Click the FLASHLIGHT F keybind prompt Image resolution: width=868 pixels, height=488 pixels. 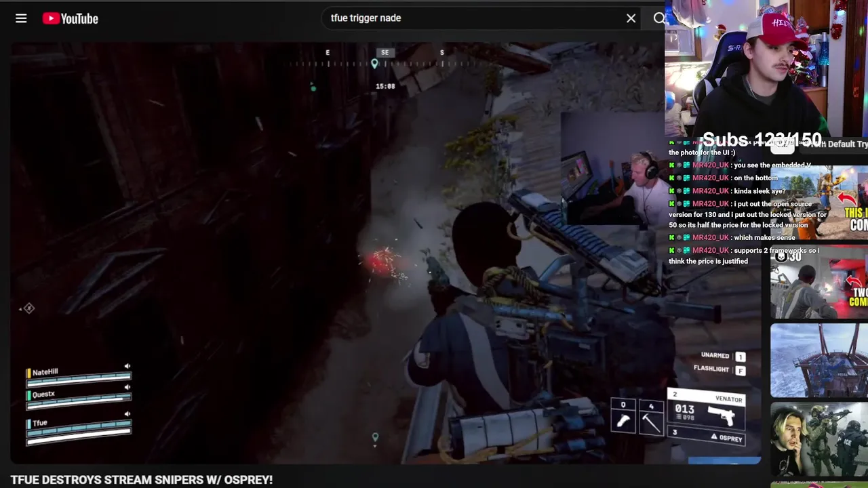719,369
